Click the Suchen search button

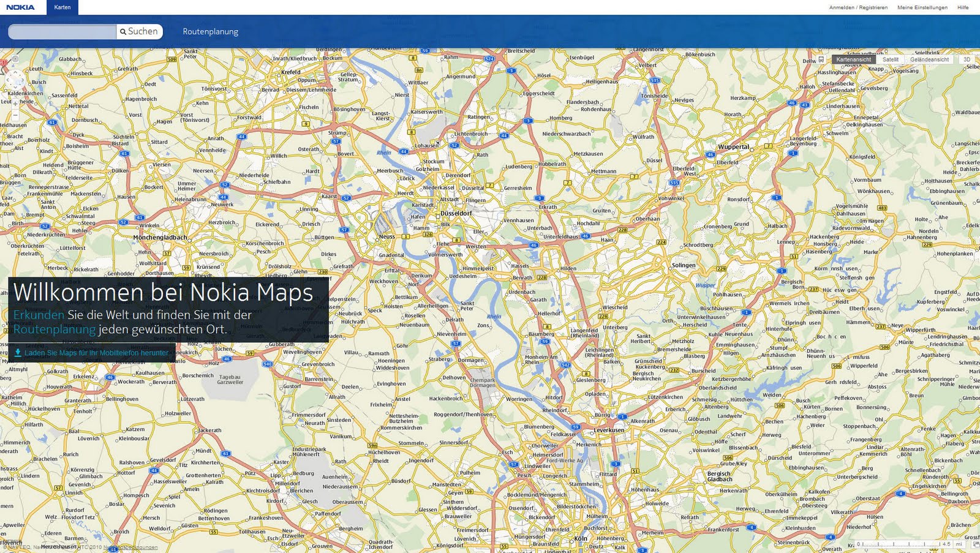pyautogui.click(x=140, y=31)
